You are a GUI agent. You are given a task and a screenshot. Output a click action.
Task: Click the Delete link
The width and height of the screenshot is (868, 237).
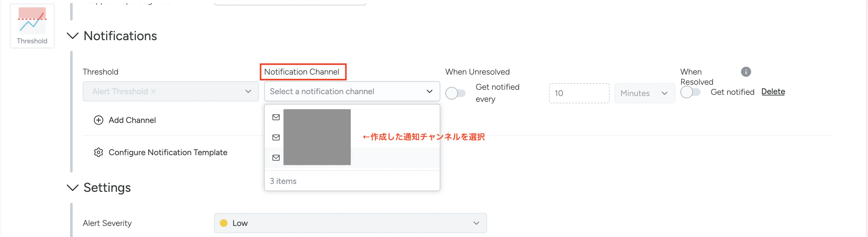(x=773, y=92)
